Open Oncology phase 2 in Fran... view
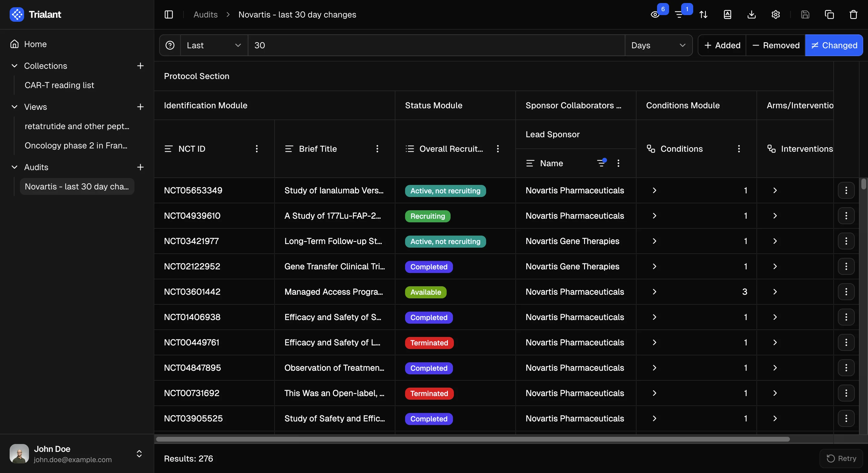Image resolution: width=868 pixels, height=473 pixels. tap(77, 146)
